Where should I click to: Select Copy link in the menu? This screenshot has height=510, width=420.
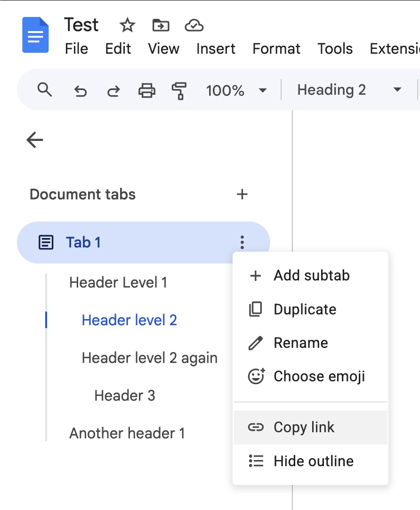click(x=304, y=427)
